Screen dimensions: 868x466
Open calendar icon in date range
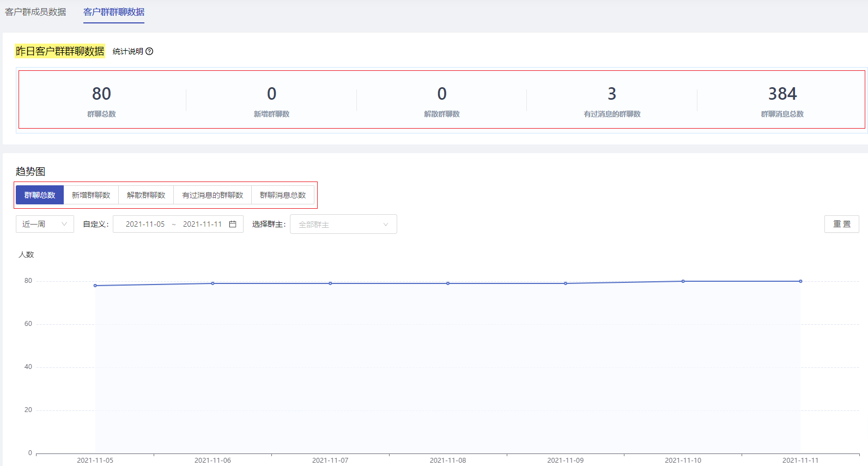pyautogui.click(x=233, y=224)
